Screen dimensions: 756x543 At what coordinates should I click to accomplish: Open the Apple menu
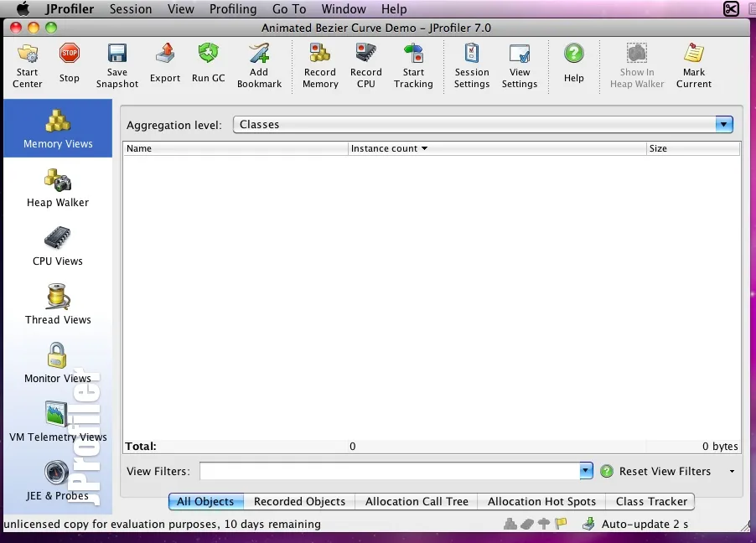23,8
